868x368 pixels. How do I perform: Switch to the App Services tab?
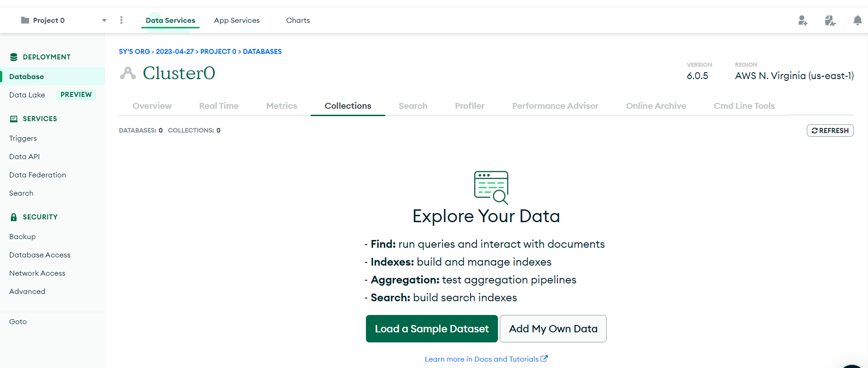(x=237, y=20)
